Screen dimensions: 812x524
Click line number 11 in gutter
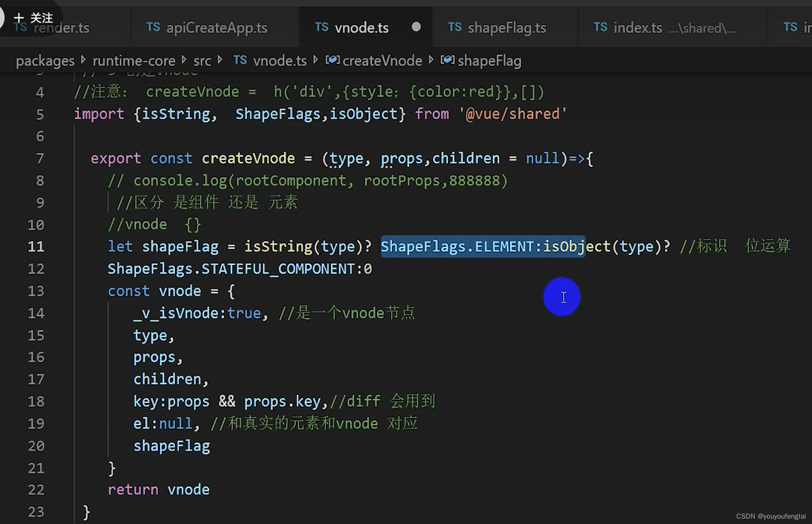tap(36, 247)
